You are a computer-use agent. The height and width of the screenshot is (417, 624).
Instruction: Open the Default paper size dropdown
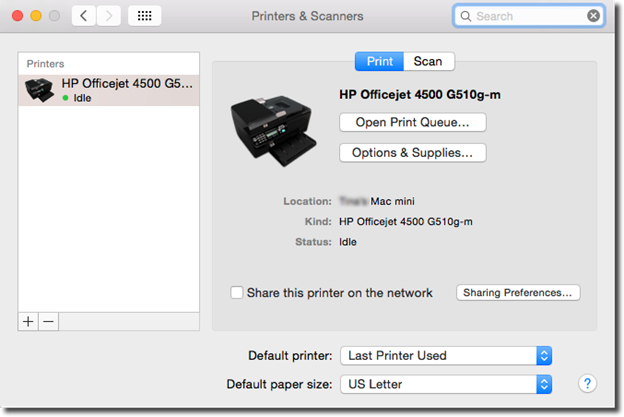pos(446,384)
